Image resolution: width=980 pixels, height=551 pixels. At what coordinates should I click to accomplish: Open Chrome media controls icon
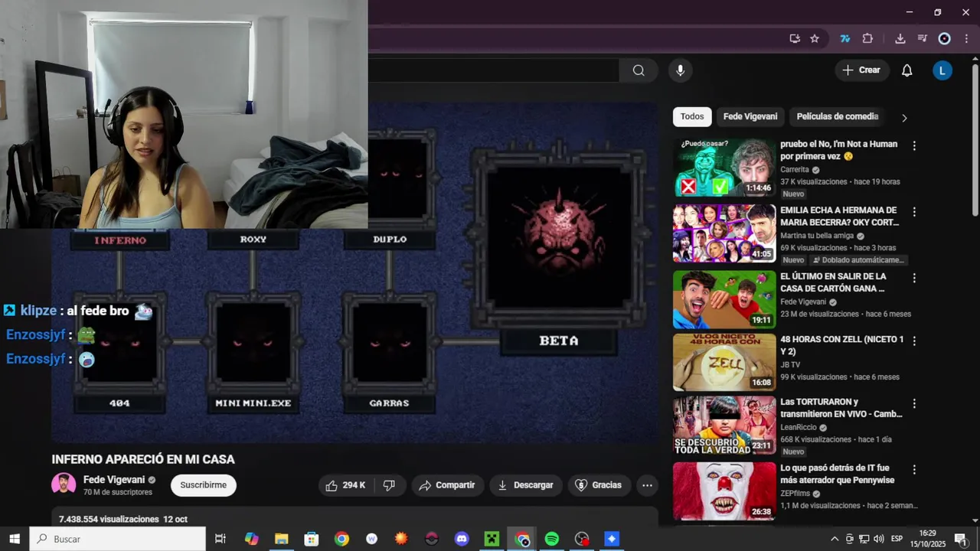(x=922, y=39)
